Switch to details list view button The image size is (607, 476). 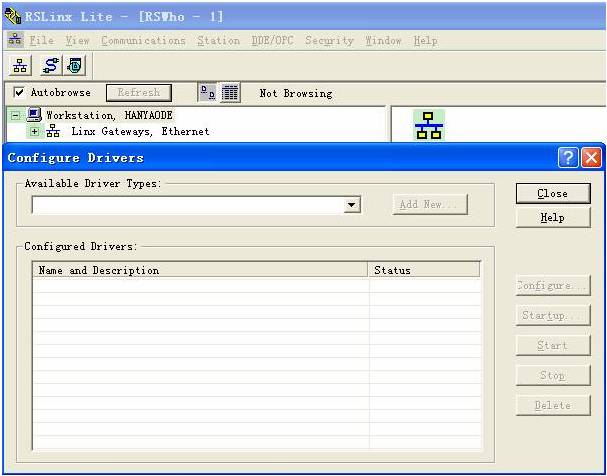tap(230, 93)
